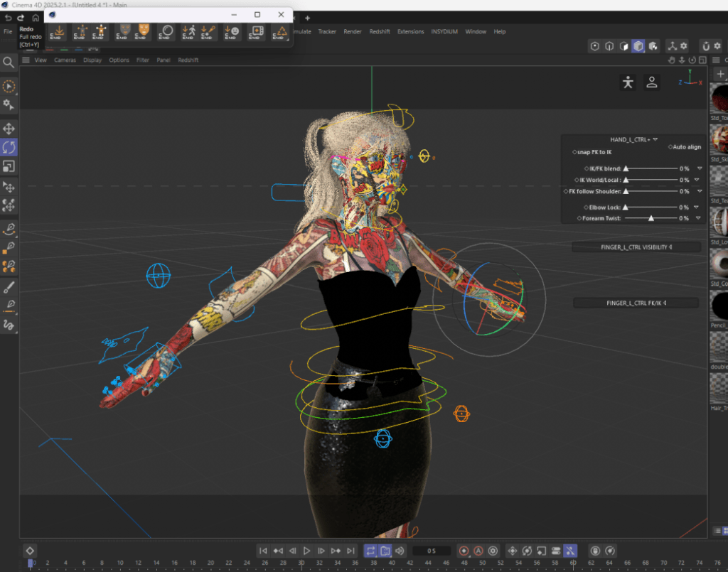Click the T-pose figure icon in viewport
The width and height of the screenshot is (728, 572).
point(627,82)
